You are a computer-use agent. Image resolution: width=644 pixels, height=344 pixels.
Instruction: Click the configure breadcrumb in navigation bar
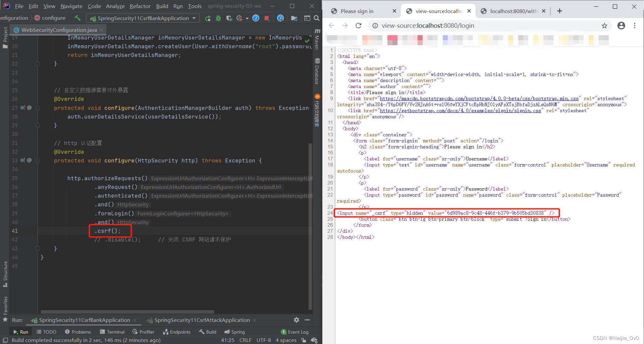[50, 18]
